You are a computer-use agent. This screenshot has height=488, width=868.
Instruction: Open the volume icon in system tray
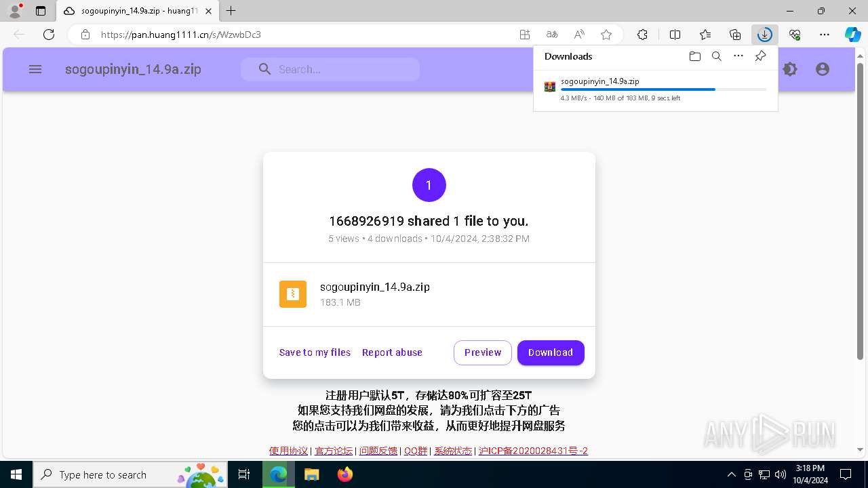tap(781, 474)
